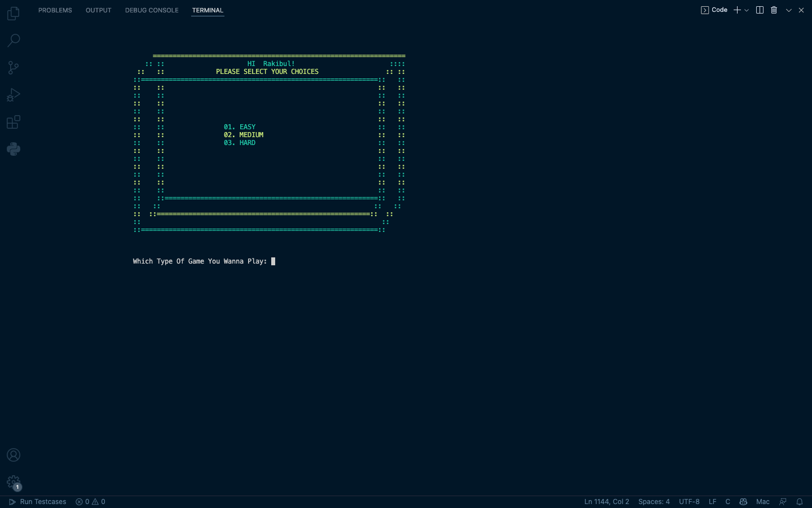The width and height of the screenshot is (812, 508).
Task: Open the Explorer view in activity bar
Action: [x=14, y=13]
